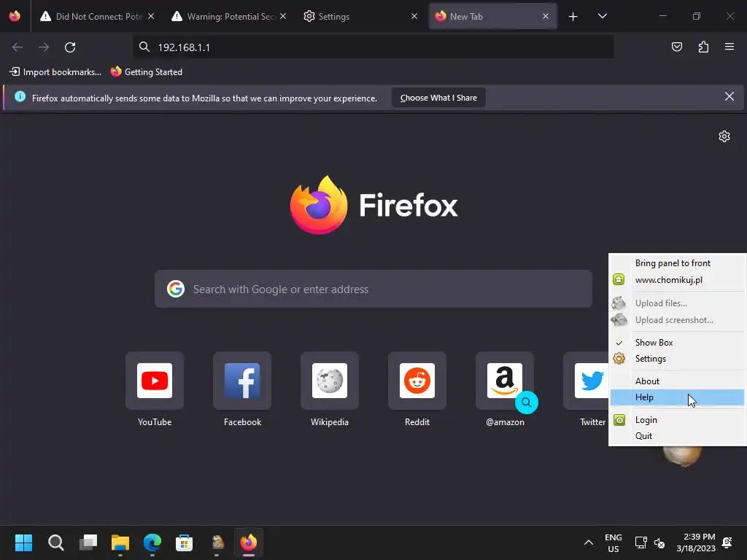Screen dimensions: 747x560
Task: Open the Extensions puzzle icon
Action: (703, 47)
